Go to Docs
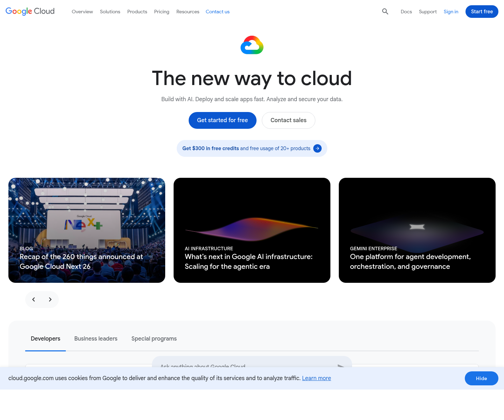504x420 pixels. point(406,12)
